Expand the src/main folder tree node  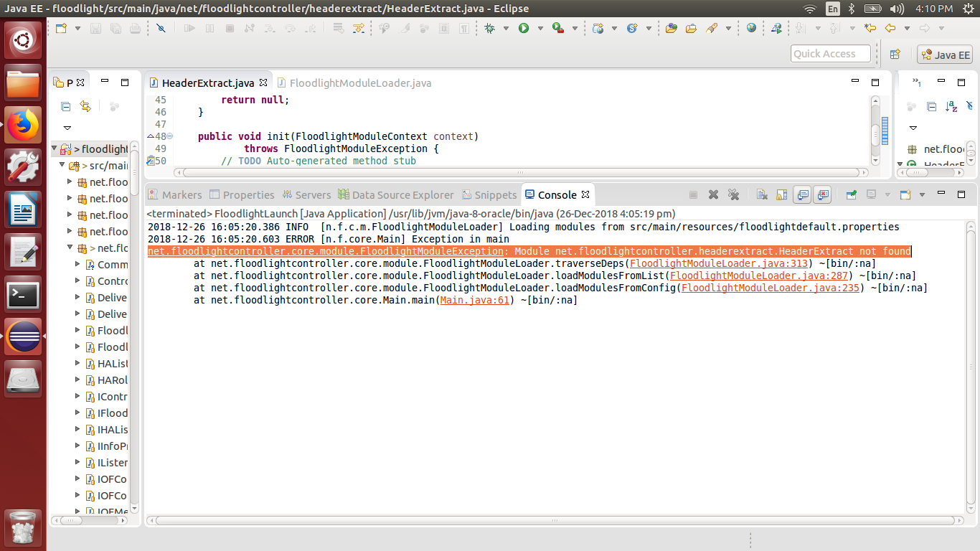coord(62,166)
